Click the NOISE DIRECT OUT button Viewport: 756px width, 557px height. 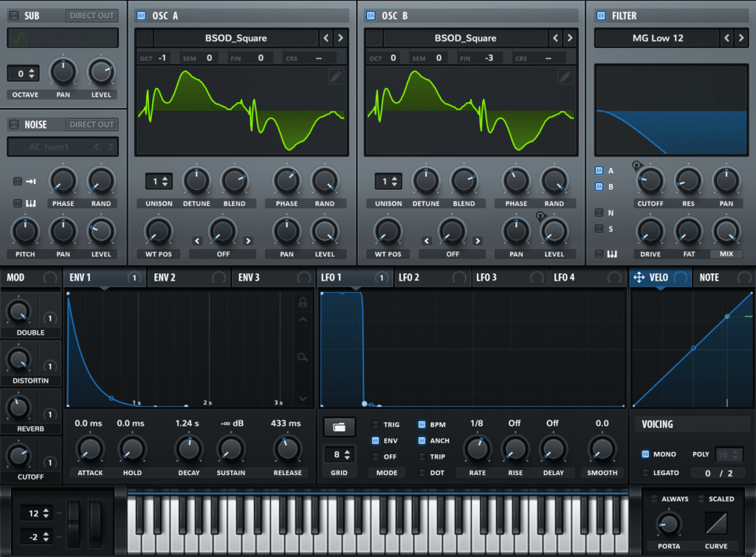[92, 125]
